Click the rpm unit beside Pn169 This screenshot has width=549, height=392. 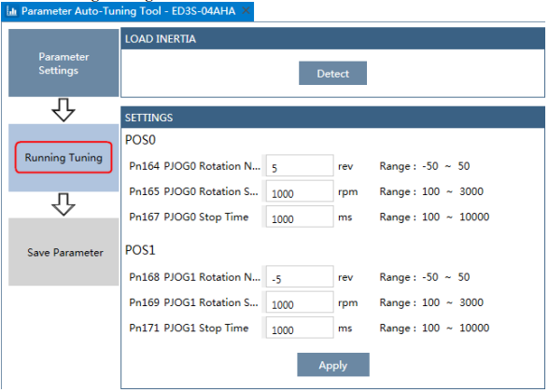pyautogui.click(x=347, y=303)
